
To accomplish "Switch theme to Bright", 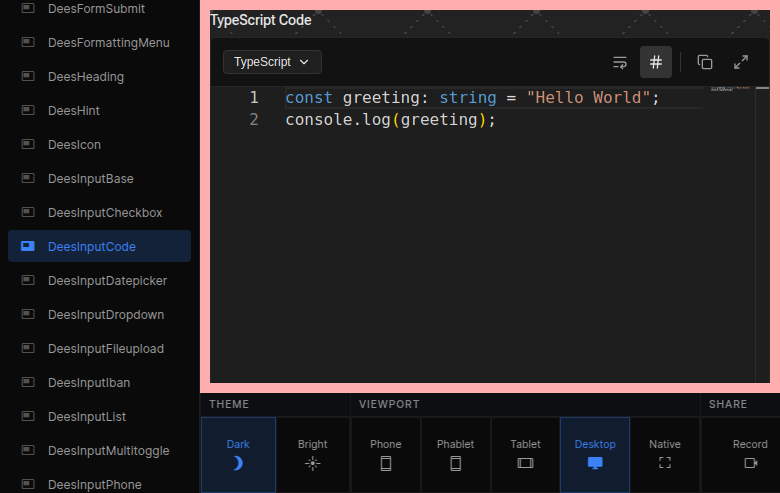I will point(313,454).
